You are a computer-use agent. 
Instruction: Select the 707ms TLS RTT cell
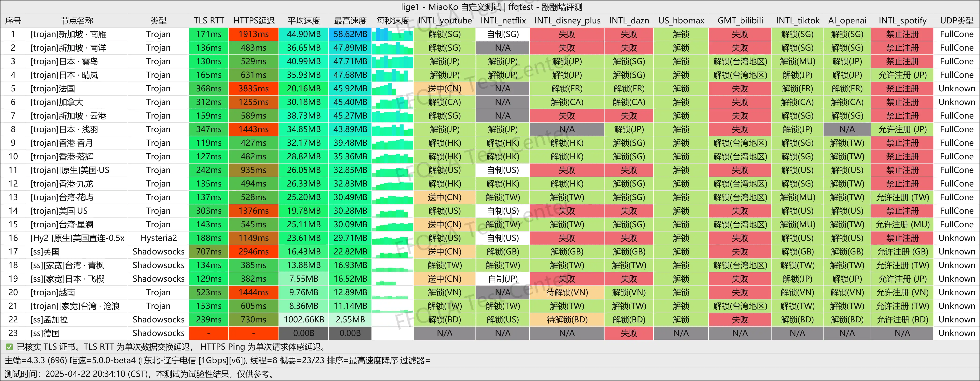pos(208,252)
